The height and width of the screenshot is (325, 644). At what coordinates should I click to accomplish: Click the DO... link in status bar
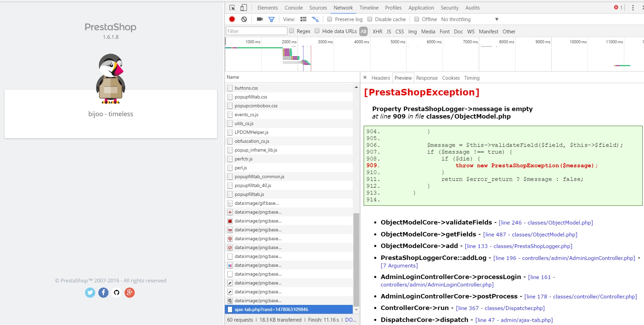point(350,320)
